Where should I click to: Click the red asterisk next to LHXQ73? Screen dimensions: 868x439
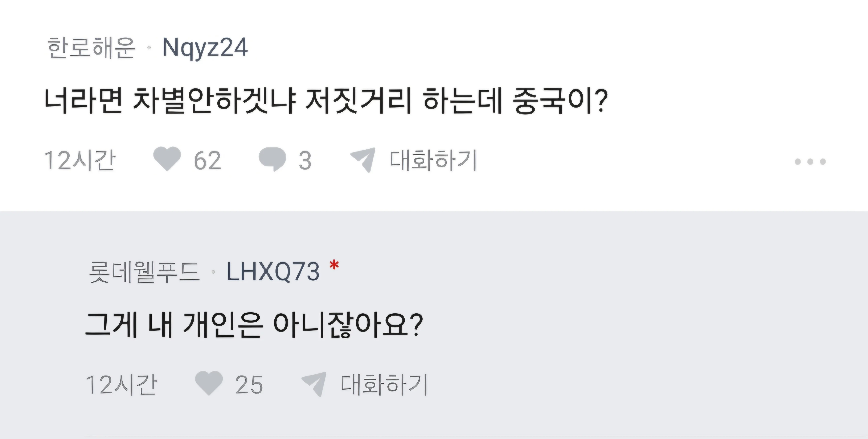pyautogui.click(x=334, y=265)
